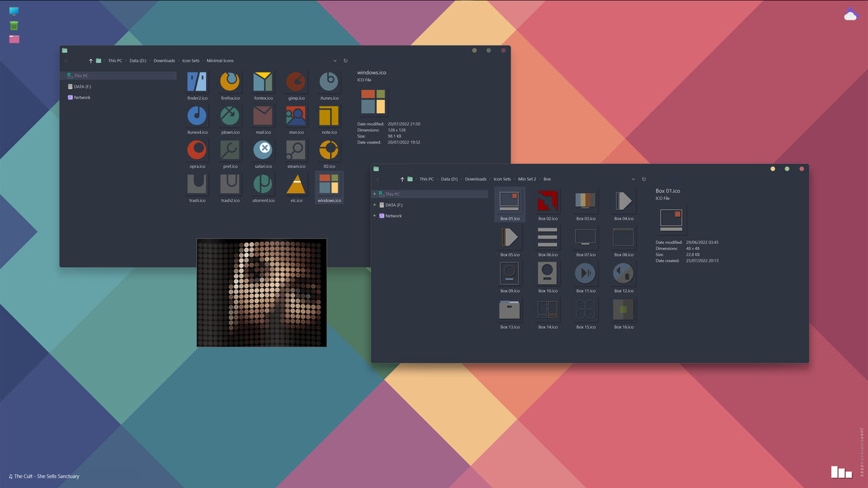The image size is (868, 488).
Task: Select the Box 16.ico file
Action: coord(624,313)
